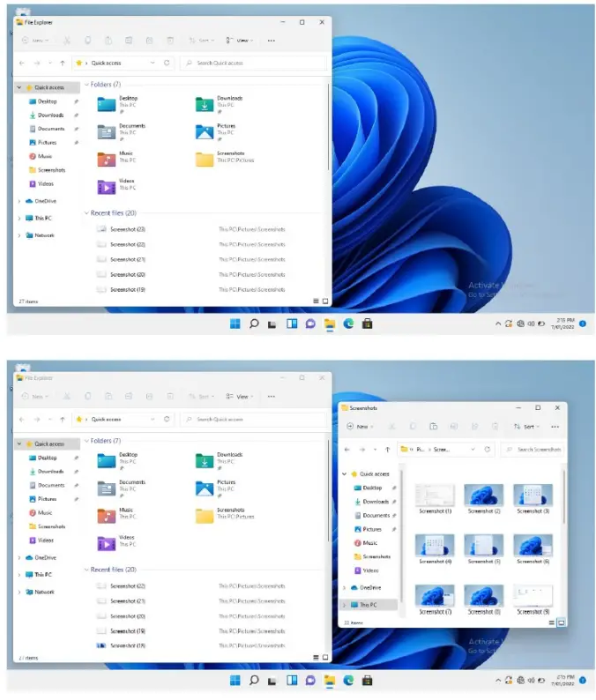Screen dimensions: 596x700
Task: Click View in the inactive greyed File Explorer window
Action: [240, 397]
